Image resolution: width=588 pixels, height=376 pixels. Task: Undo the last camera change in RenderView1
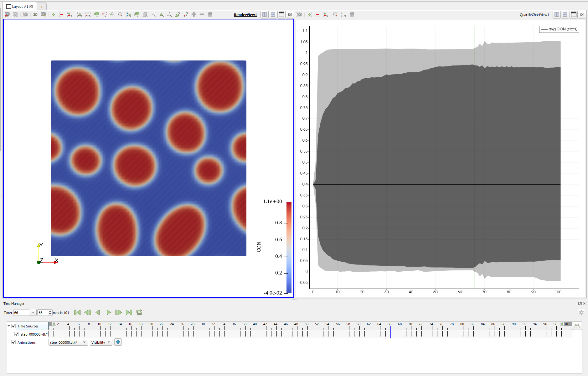7,14
